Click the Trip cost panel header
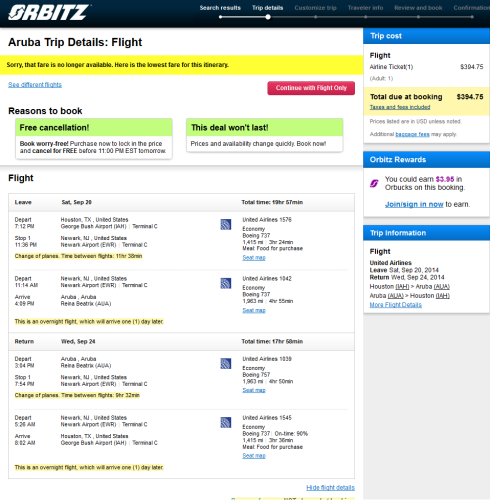The image size is (490, 500). (426, 36)
